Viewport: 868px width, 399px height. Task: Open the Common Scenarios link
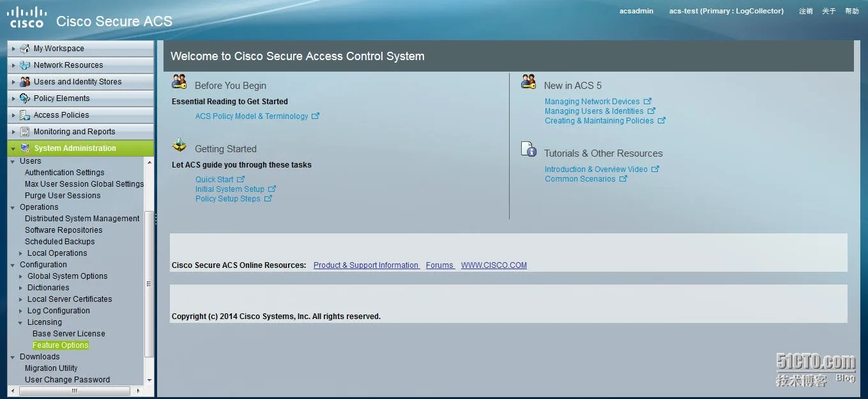pyautogui.click(x=580, y=179)
